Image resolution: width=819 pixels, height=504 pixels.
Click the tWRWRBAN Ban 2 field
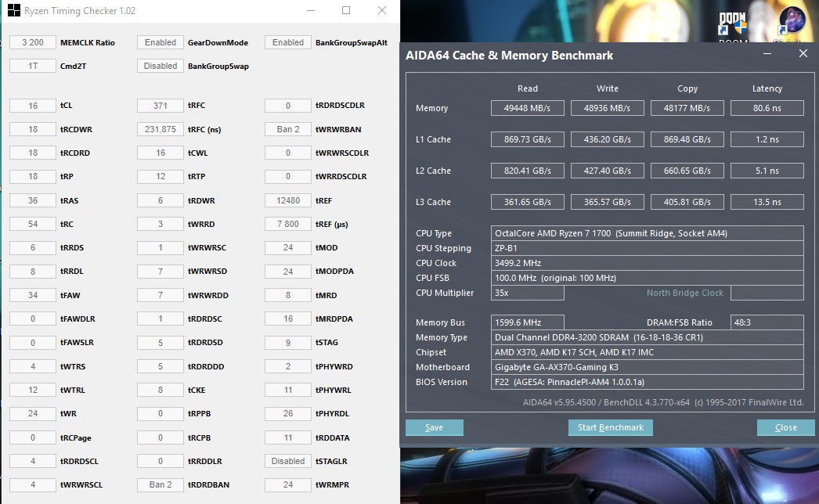(x=288, y=129)
